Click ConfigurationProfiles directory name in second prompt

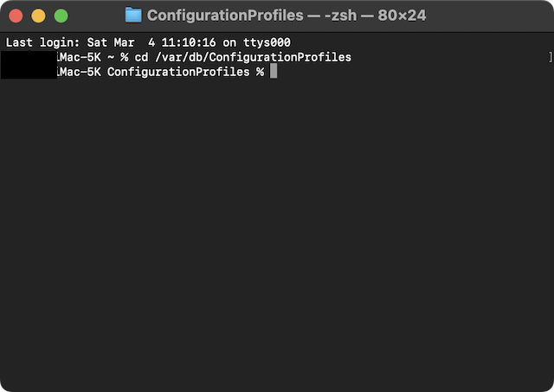click(178, 71)
